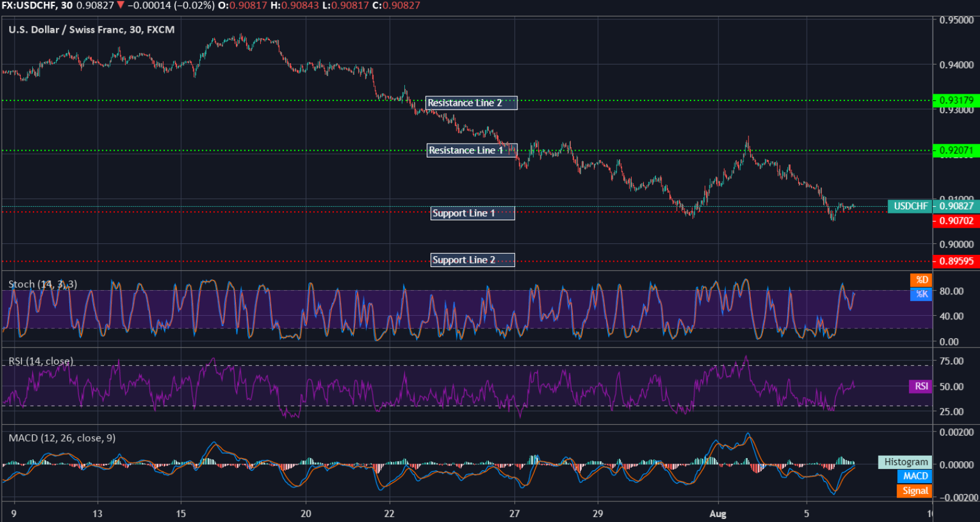Click the C:0.90827 close value
980x522 pixels.
click(x=396, y=5)
